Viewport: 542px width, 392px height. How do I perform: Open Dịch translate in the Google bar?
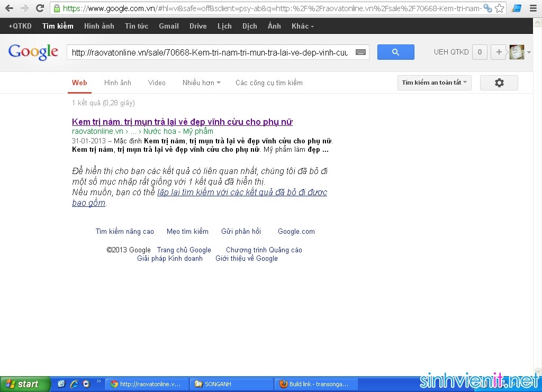point(250,26)
